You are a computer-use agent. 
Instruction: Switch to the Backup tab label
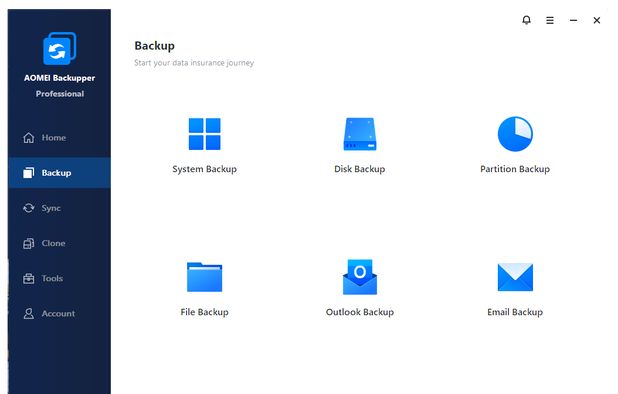coord(56,173)
